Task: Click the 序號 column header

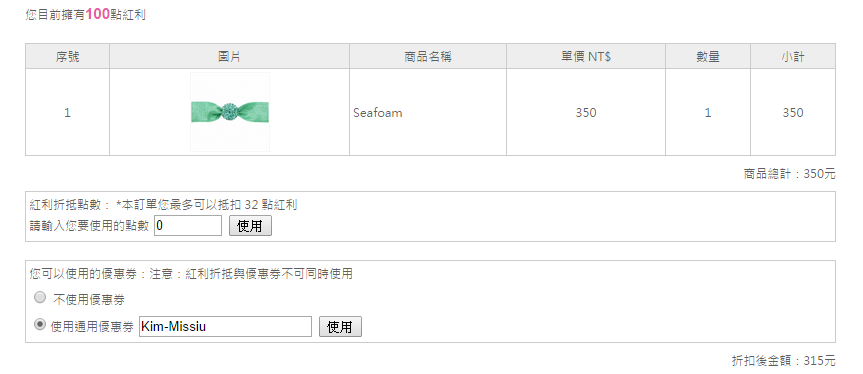Action: point(67,56)
